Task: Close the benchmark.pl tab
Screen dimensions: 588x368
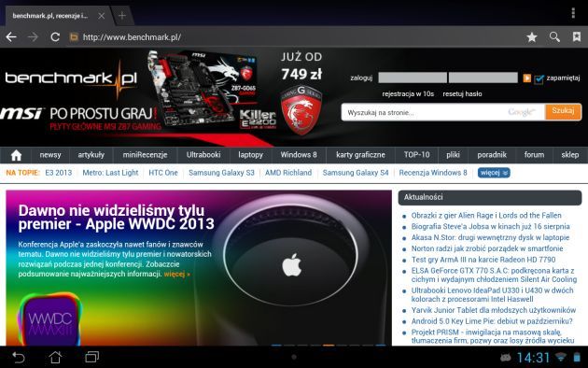Action: [x=101, y=16]
